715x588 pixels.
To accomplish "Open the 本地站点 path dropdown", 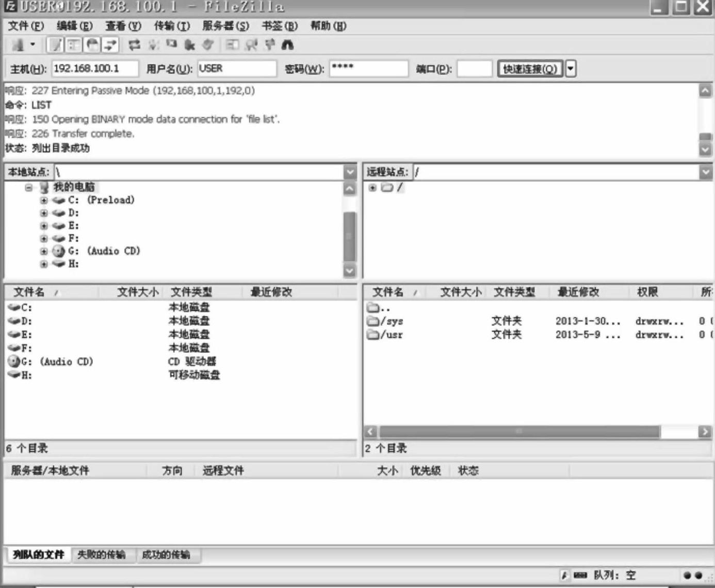I will tap(350, 172).
